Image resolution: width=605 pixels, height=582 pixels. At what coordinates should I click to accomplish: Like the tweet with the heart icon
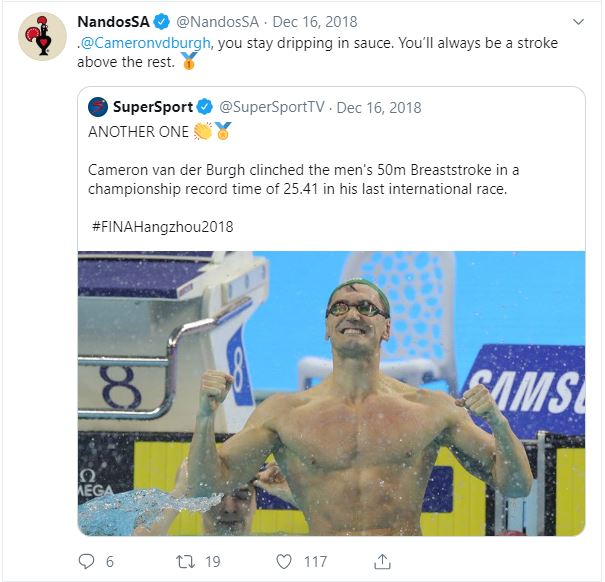click(x=284, y=562)
